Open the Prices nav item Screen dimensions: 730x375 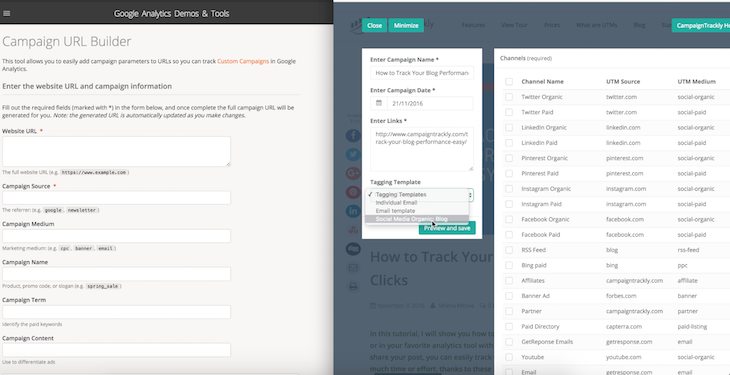tap(552, 25)
